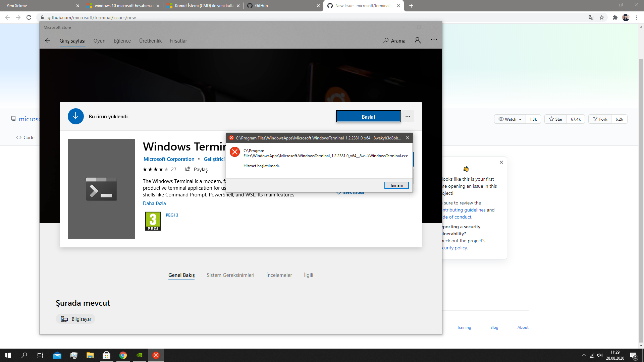Open Task View from the taskbar

pos(40,355)
